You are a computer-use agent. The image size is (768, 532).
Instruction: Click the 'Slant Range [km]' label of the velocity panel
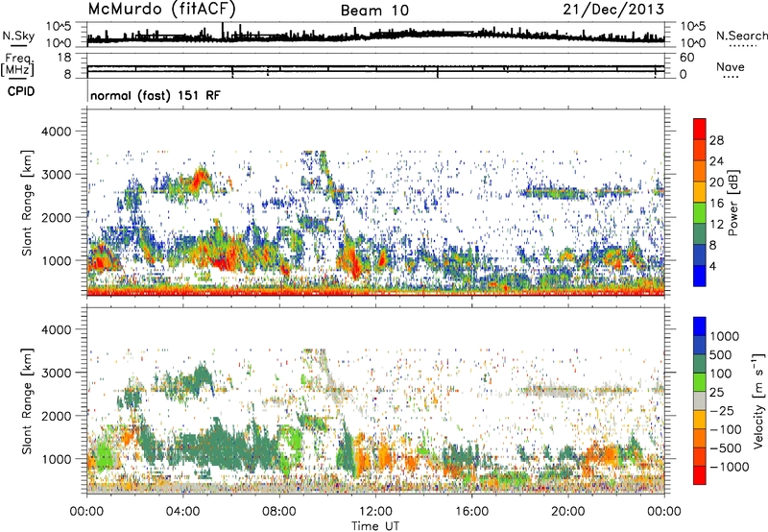pyautogui.click(x=27, y=400)
